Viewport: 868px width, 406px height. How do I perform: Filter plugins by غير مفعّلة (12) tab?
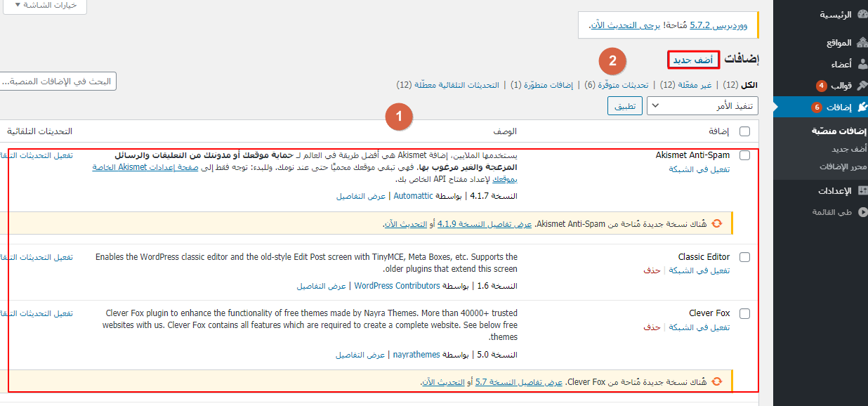pos(687,85)
